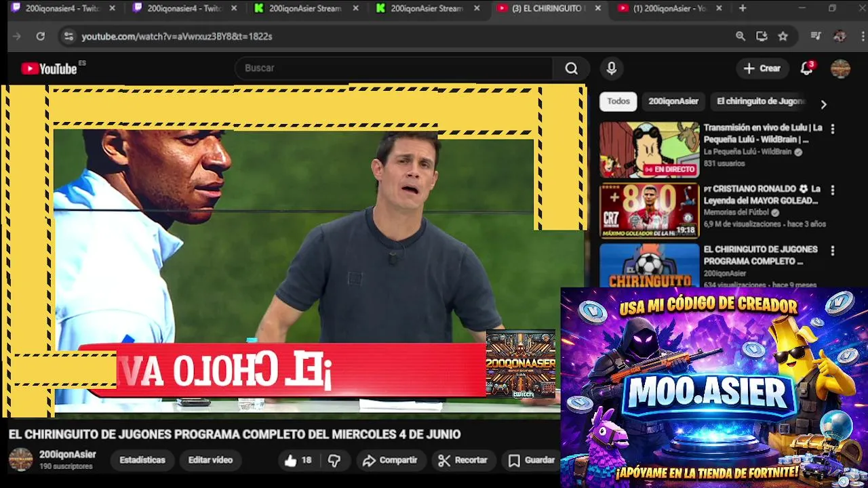This screenshot has width=868, height=488.
Task: Open the YouTube account avatar menu
Action: (840, 68)
